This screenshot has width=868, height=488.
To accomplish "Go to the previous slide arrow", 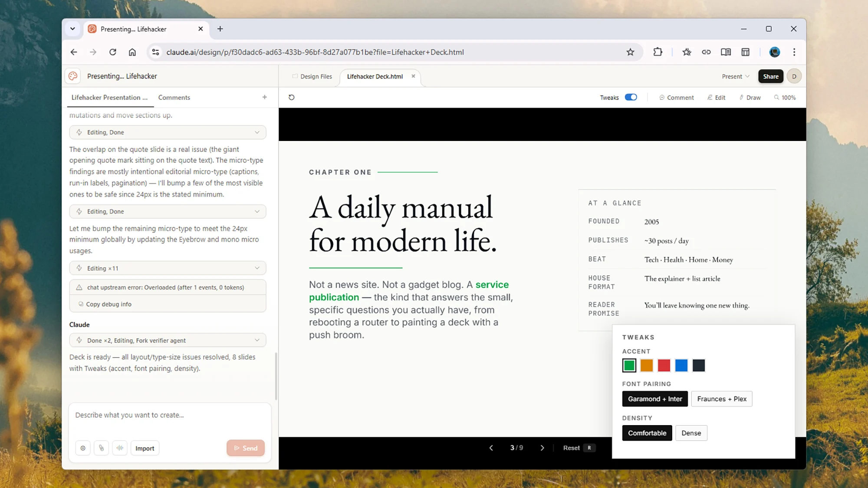I will 491,448.
